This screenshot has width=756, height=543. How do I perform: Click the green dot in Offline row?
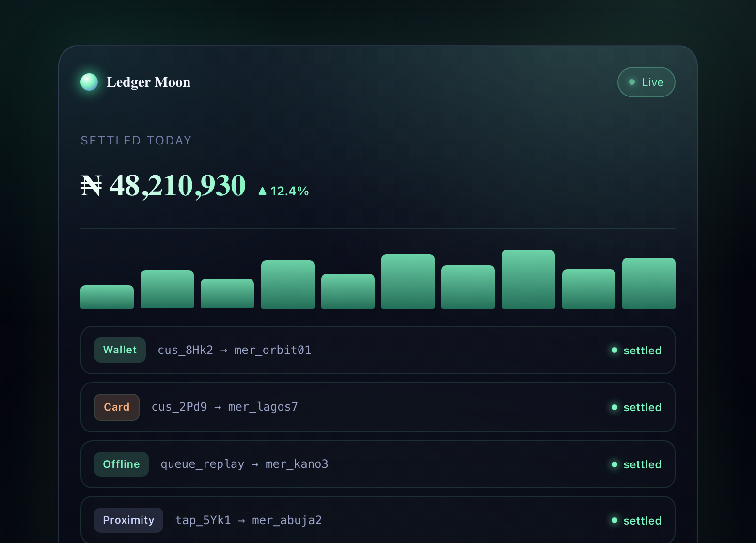tap(614, 464)
